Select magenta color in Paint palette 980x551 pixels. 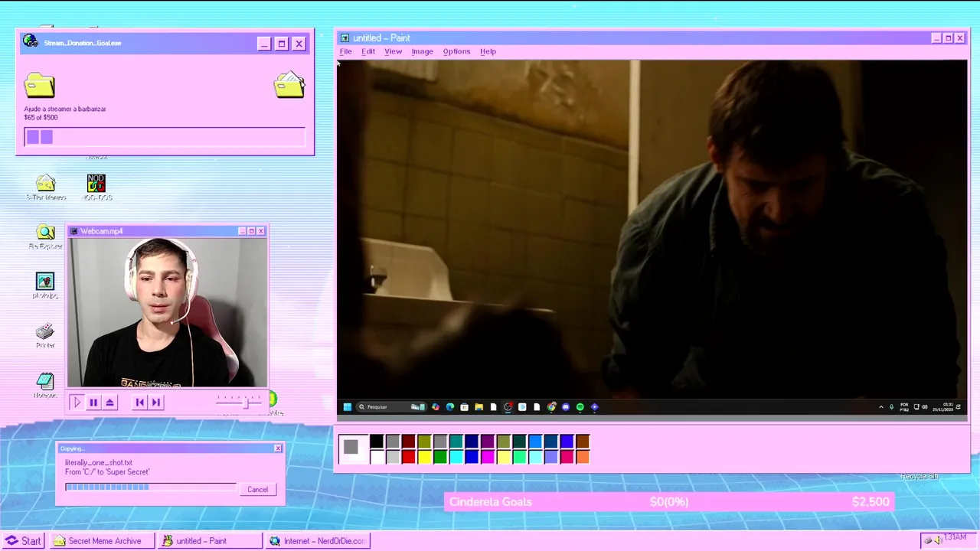tap(487, 457)
